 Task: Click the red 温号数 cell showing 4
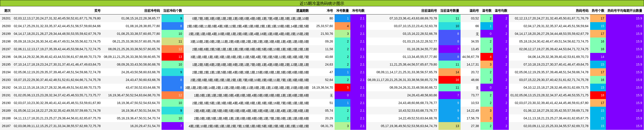[x=487, y=57]
